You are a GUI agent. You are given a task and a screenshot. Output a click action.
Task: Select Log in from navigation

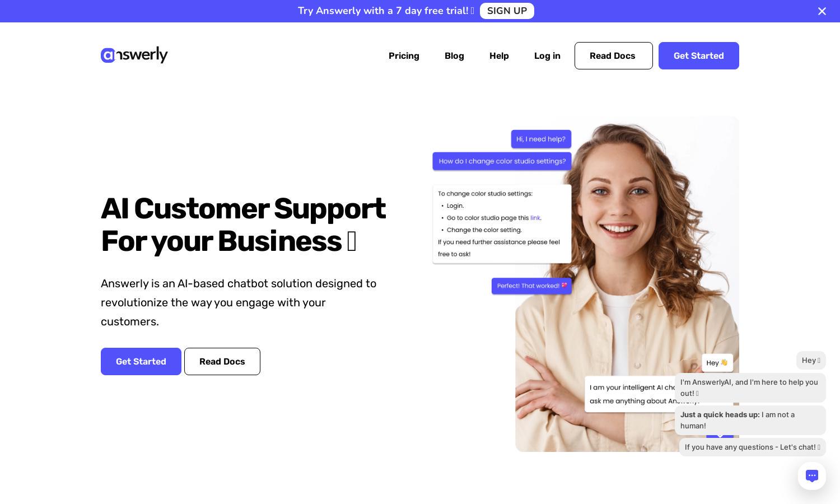(x=547, y=55)
